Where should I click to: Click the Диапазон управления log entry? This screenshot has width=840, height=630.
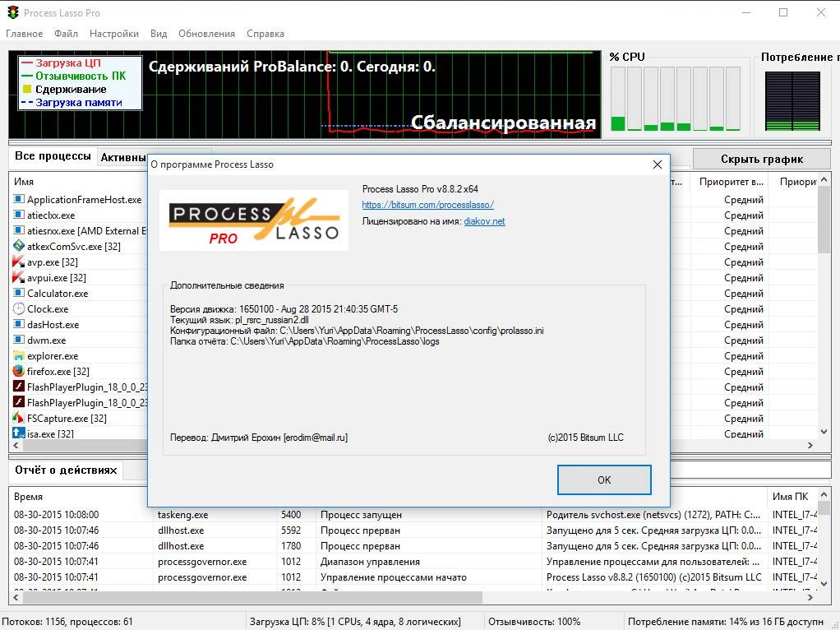(370, 562)
